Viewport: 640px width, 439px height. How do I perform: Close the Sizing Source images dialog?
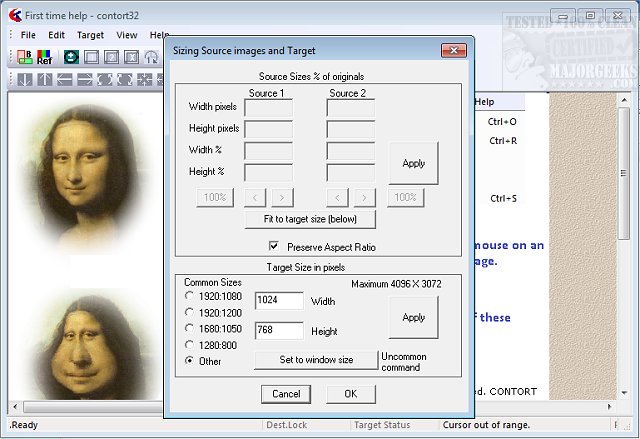[x=453, y=51]
